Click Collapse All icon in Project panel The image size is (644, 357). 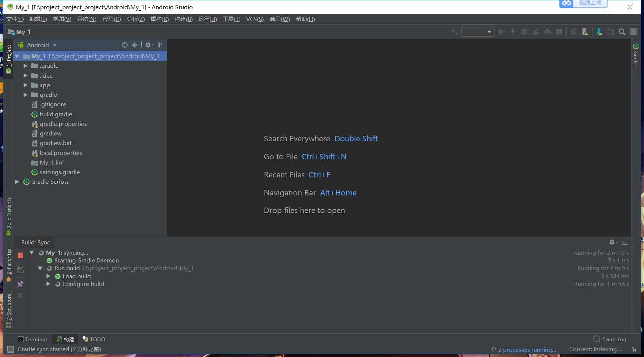point(135,45)
